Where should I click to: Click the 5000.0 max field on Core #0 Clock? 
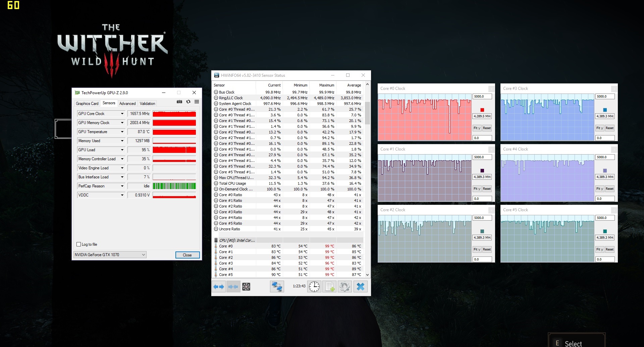coord(482,97)
